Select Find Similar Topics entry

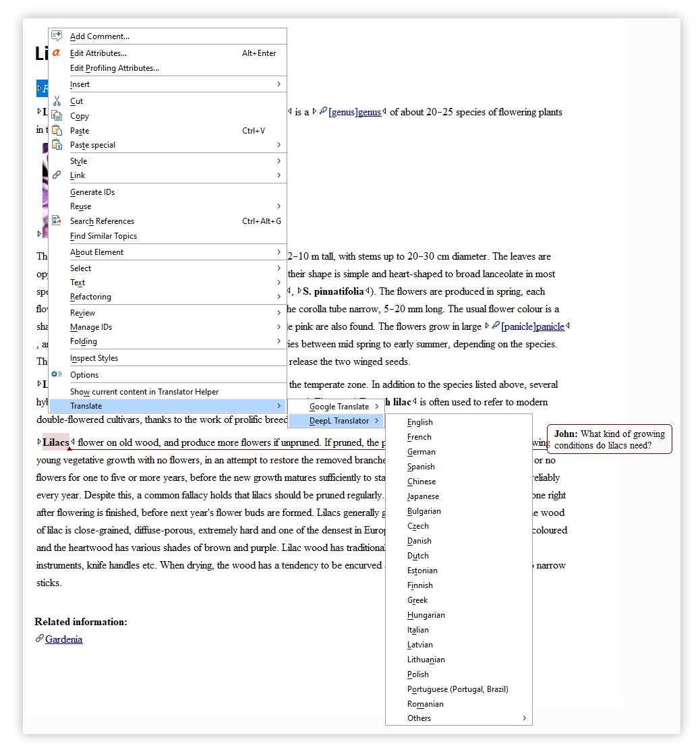point(168,235)
